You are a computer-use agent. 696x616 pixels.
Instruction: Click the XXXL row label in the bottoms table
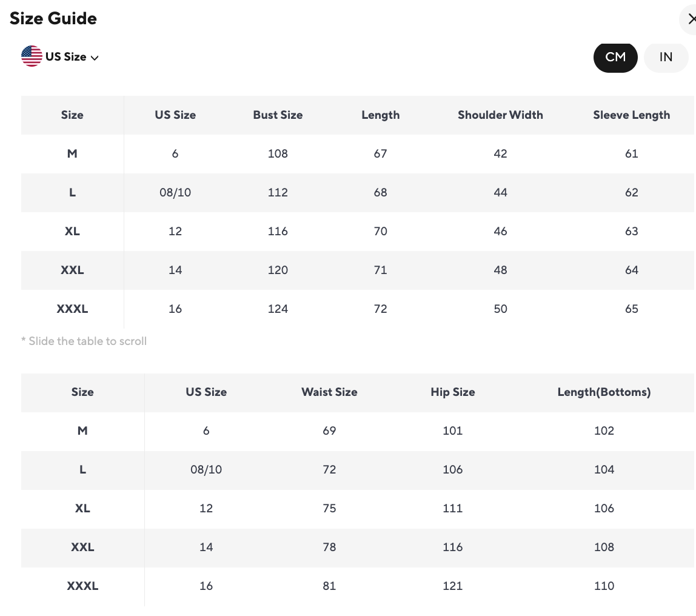point(82,586)
